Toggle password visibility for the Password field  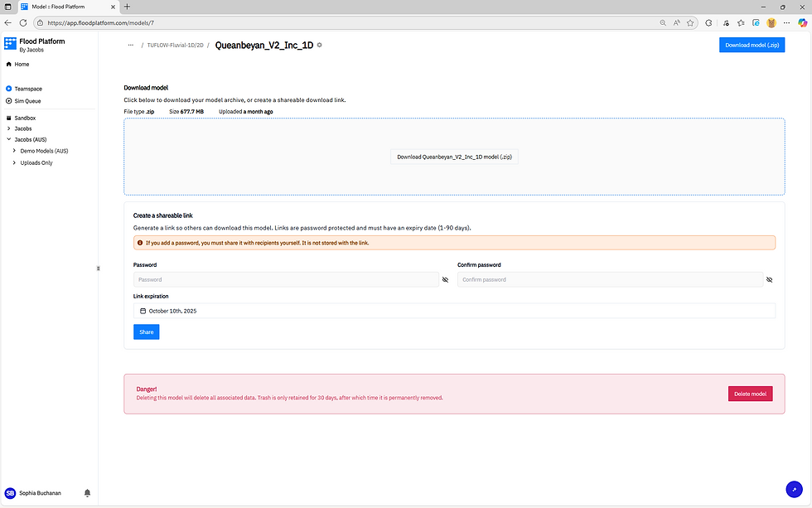click(445, 280)
